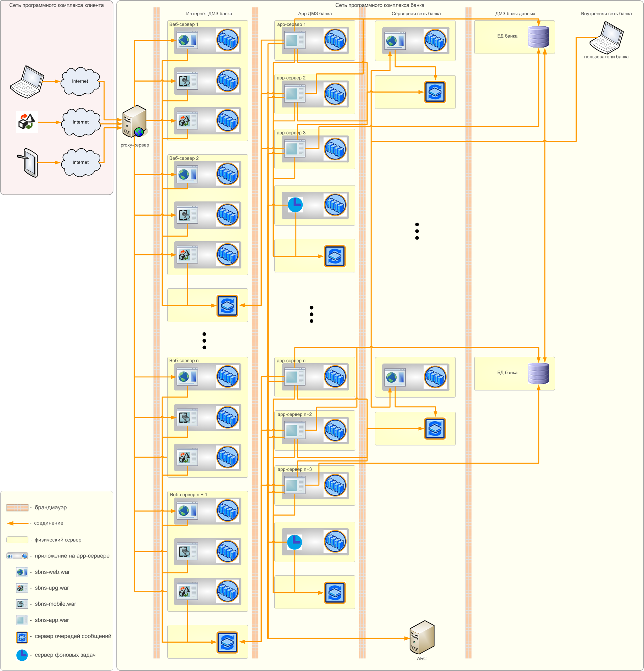The image size is (644, 671).
Task: Click the сервер фоновых задач legend icon
Action: 22,655
